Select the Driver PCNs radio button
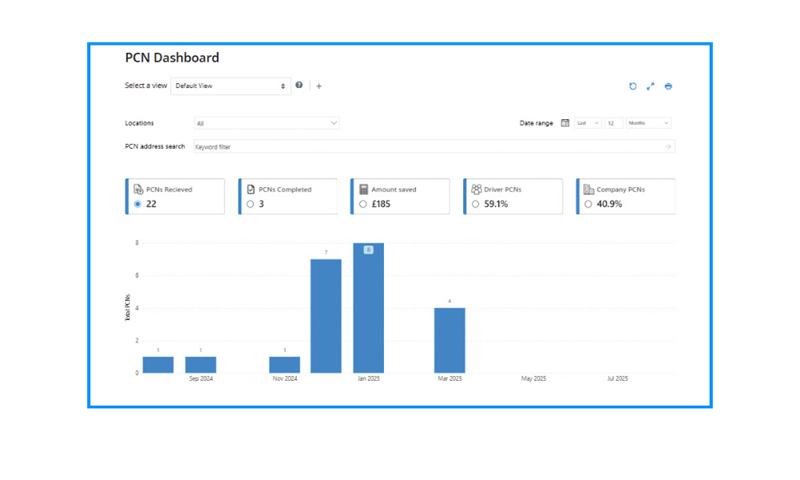This screenshot has height=480, width=800. (476, 204)
